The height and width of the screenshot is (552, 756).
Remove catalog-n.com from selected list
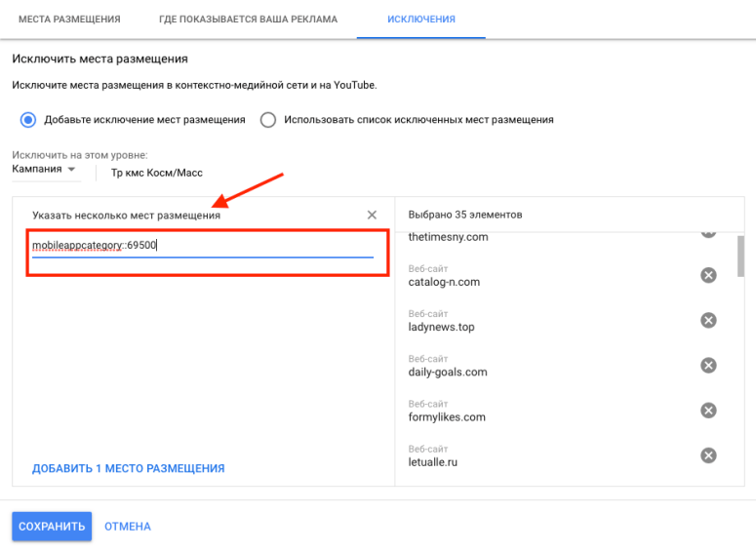pyautogui.click(x=708, y=275)
